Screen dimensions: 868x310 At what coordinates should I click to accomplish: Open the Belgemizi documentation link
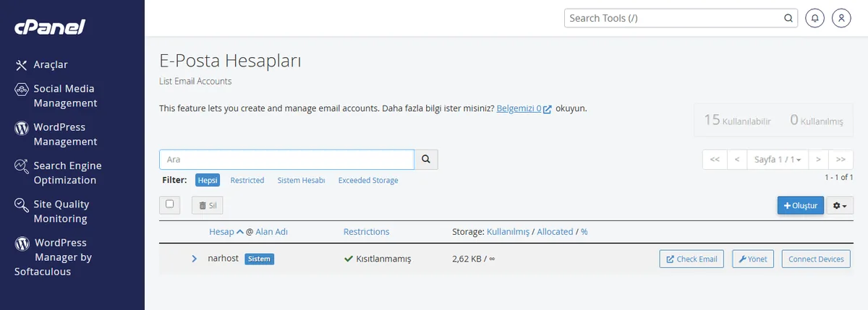tap(519, 108)
